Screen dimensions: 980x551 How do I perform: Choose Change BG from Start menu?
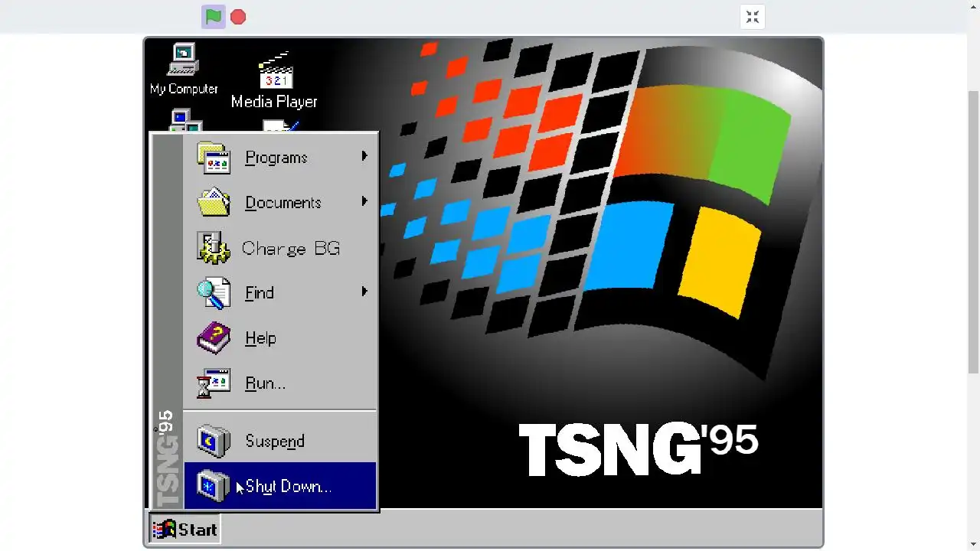click(280, 247)
